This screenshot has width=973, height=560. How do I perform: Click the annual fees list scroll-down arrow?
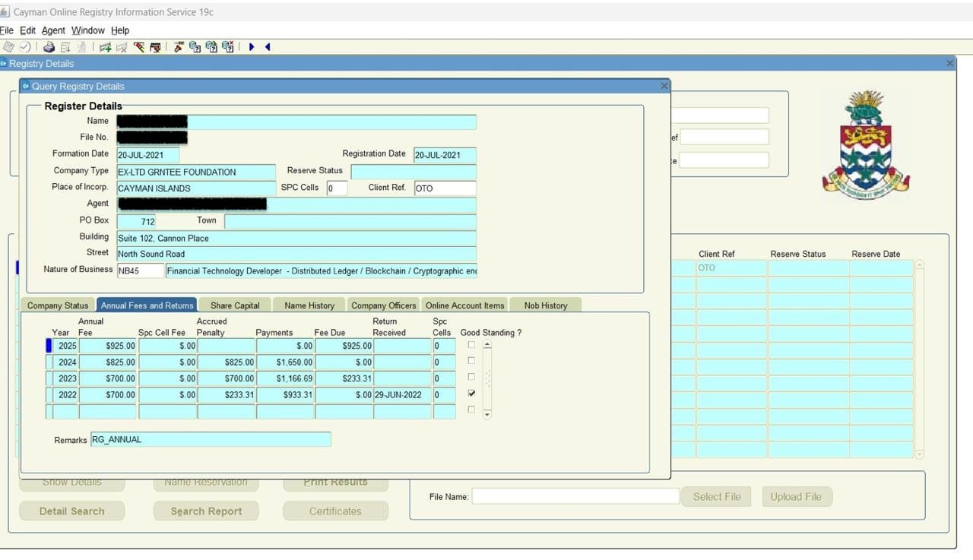487,414
